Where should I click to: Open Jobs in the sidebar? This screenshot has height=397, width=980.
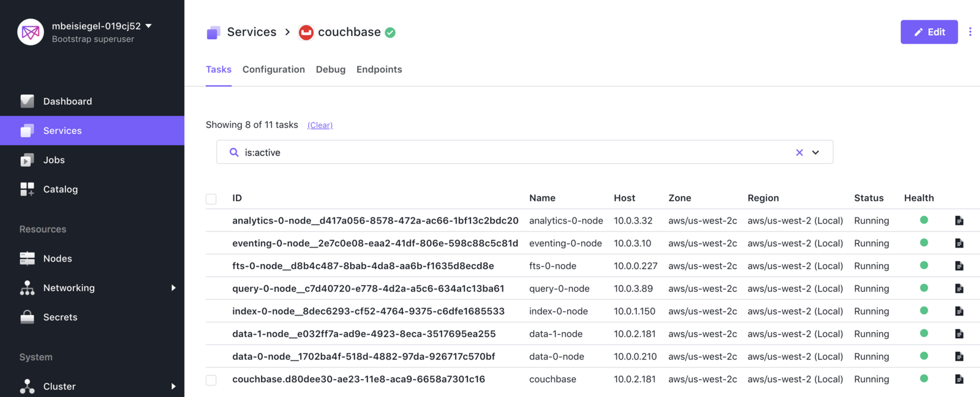pos(92,160)
